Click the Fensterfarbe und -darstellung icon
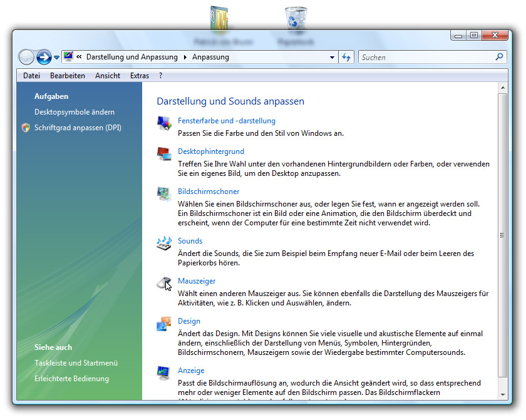Image resolution: width=526 pixels, height=420 pixels. coord(164,123)
